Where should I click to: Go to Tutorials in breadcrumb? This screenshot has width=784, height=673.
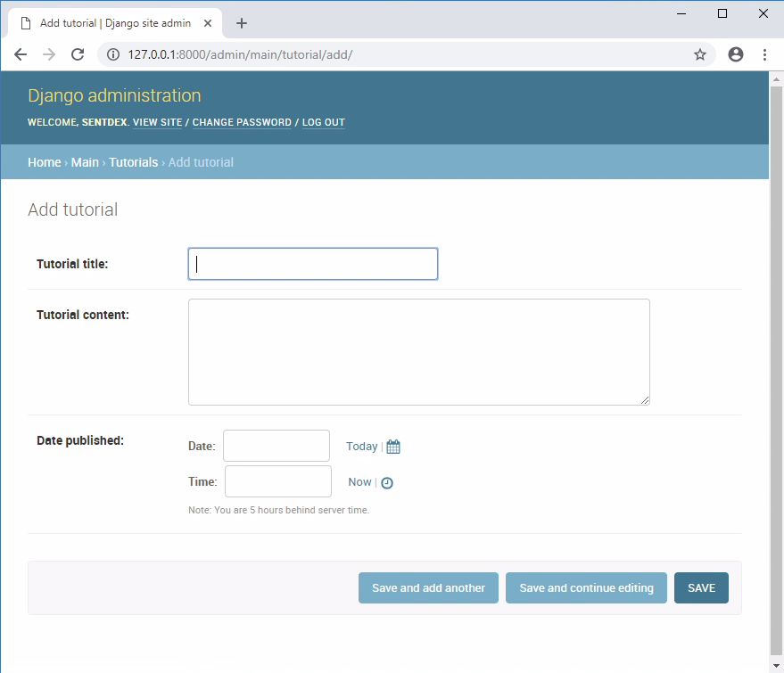133,162
